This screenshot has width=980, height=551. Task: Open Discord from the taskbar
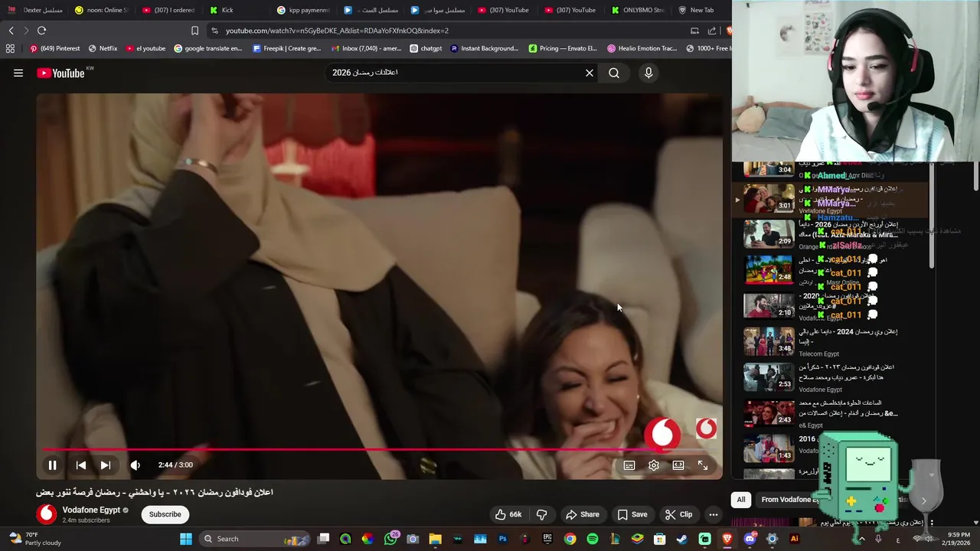pos(750,539)
